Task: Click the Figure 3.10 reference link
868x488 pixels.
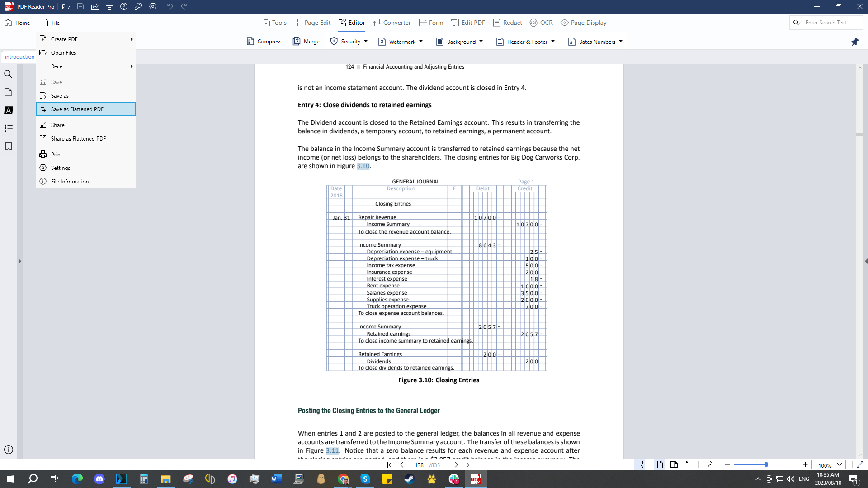Action: pyautogui.click(x=363, y=166)
